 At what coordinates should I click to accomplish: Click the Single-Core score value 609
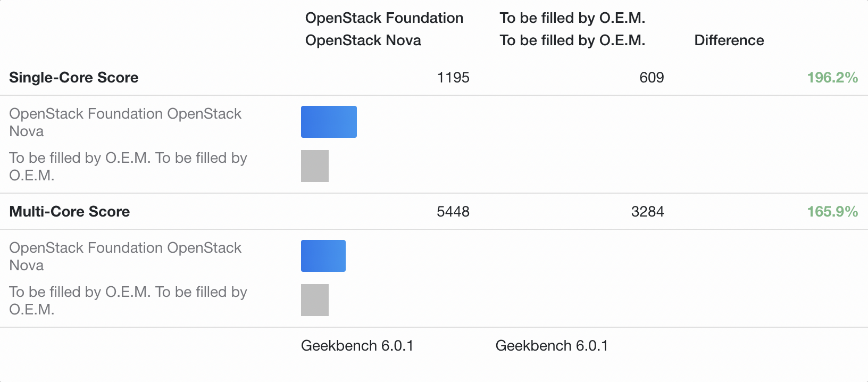tap(652, 78)
